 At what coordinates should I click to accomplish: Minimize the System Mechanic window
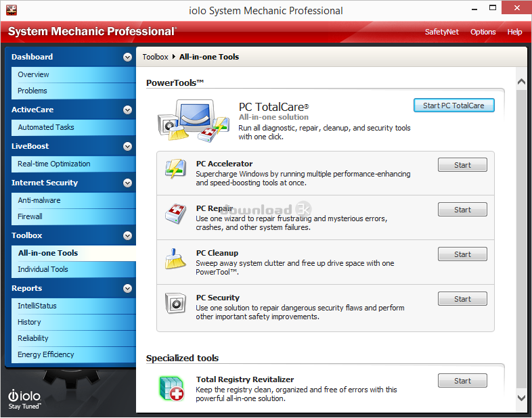click(x=474, y=9)
